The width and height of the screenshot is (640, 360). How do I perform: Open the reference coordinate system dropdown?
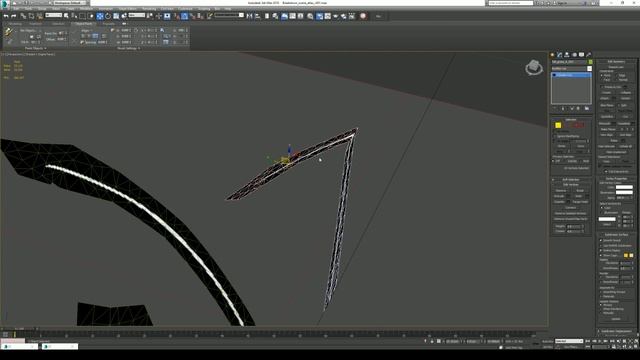(x=137, y=15)
